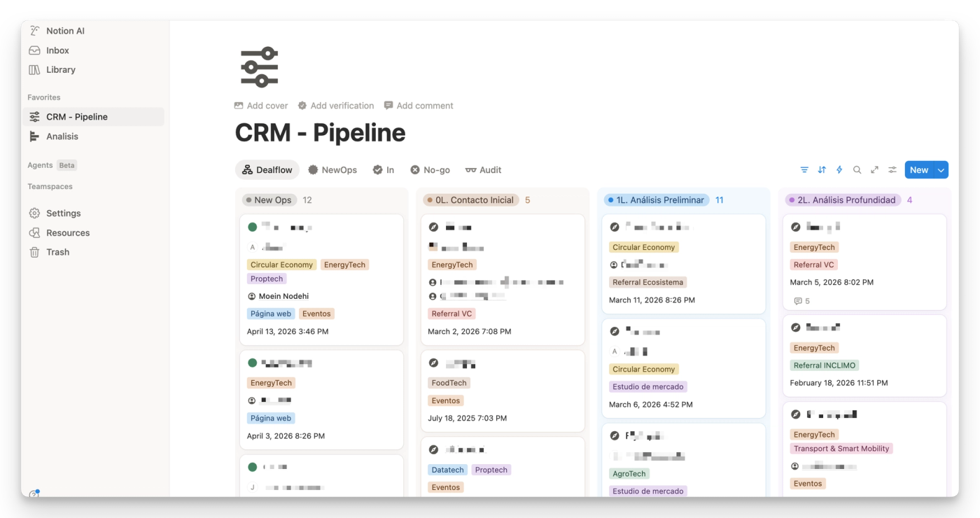The width and height of the screenshot is (980, 518).
Task: Click compass icon on February 18 card
Action: point(795,327)
